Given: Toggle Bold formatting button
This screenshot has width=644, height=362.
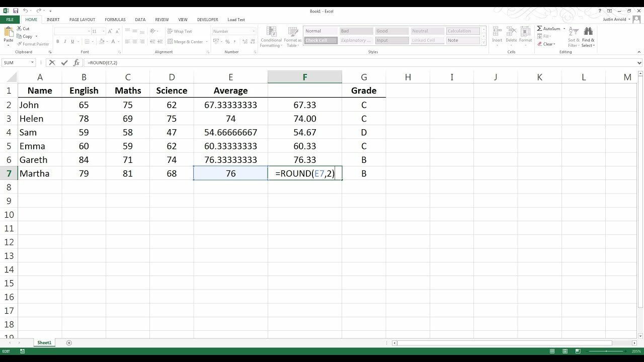Looking at the screenshot, I should [x=58, y=42].
